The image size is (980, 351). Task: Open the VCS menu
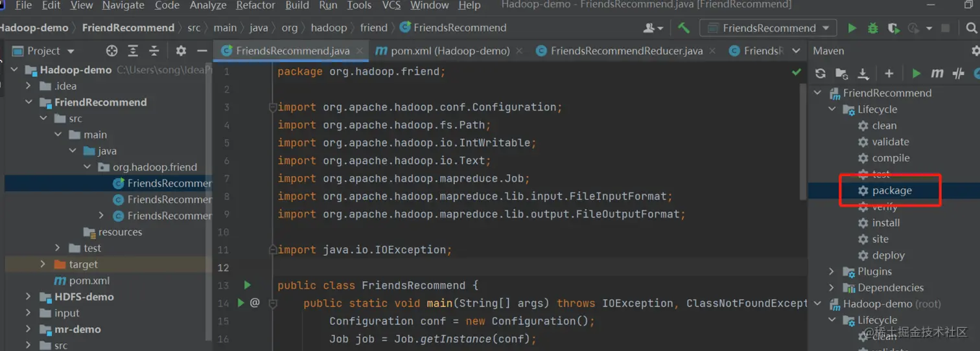pyautogui.click(x=391, y=5)
